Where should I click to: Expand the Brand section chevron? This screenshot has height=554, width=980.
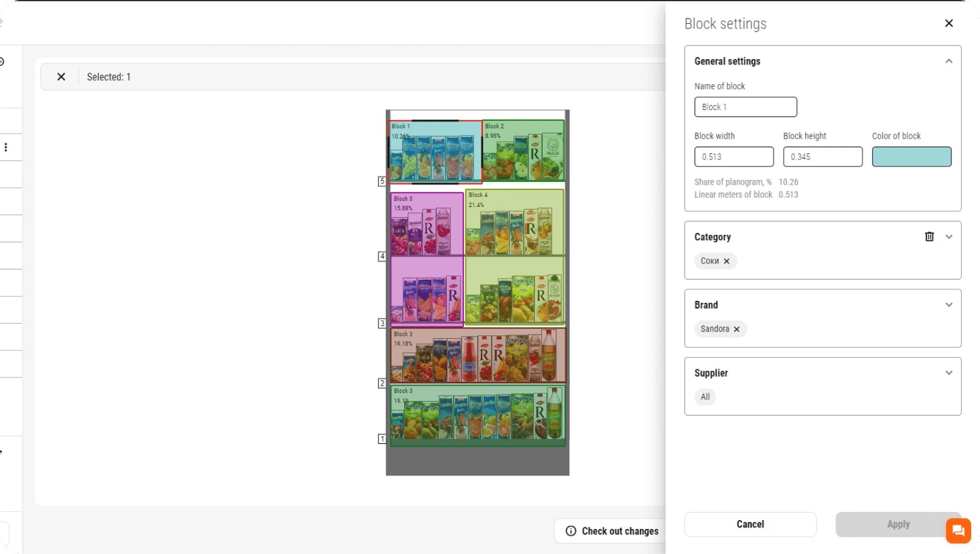[x=949, y=305]
